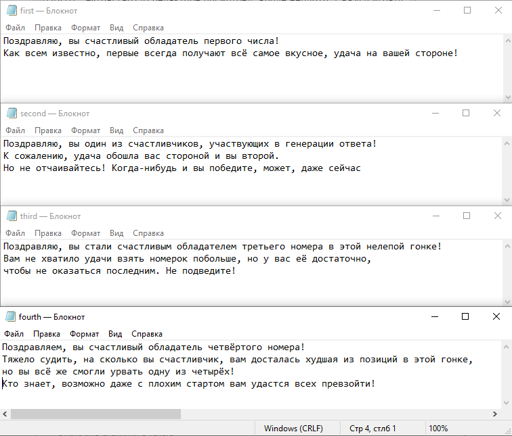Open the Вид menu in the third window
512x436 pixels.
pyautogui.click(x=116, y=233)
